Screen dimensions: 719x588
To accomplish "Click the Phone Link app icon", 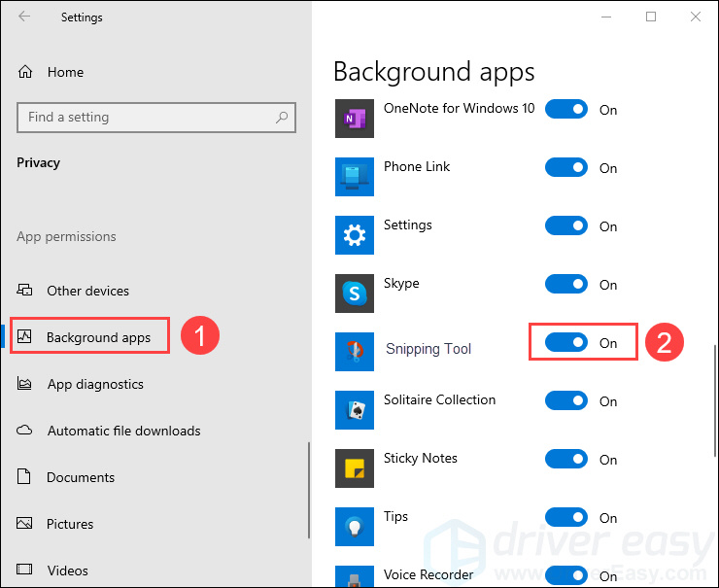I will pyautogui.click(x=354, y=177).
